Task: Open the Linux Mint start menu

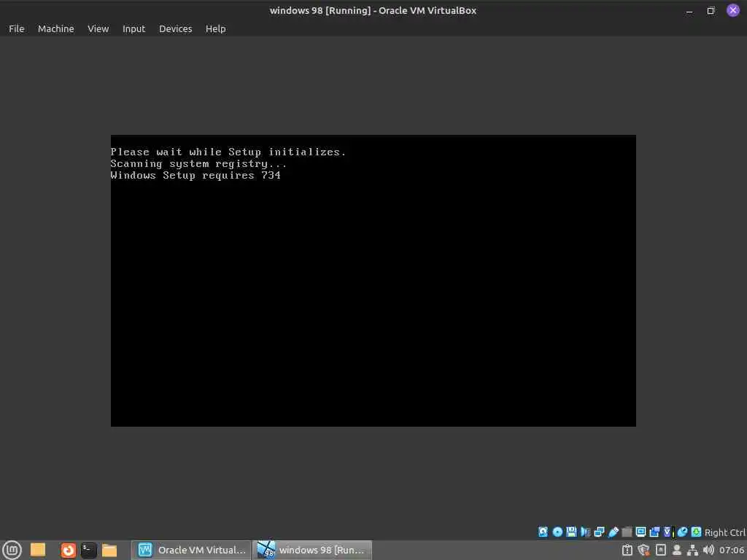Action: click(x=12, y=550)
